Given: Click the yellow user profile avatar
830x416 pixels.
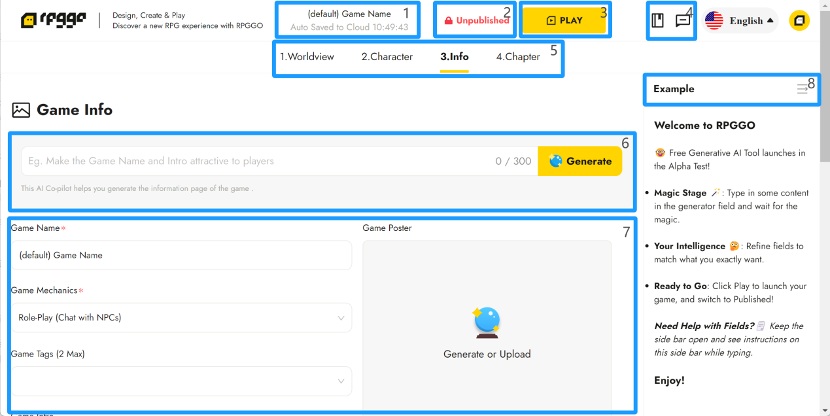Looking at the screenshot, I should point(799,20).
